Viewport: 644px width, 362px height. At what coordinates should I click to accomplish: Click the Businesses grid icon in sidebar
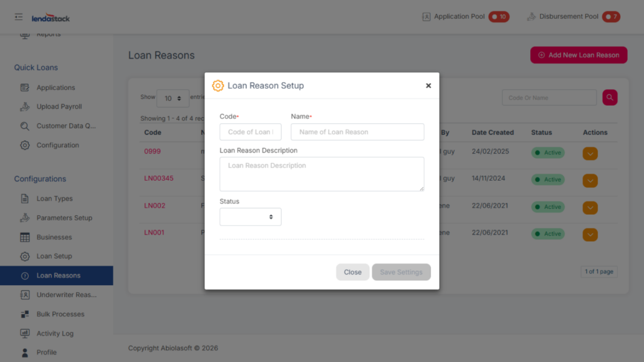pyautogui.click(x=25, y=237)
